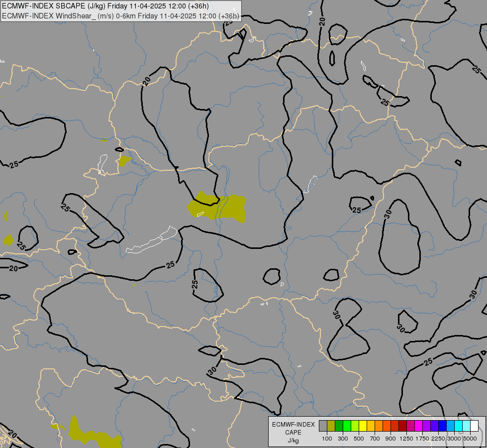This screenshot has width=487, height=448.
Task: Click the legend label 300
Action: pos(343,439)
